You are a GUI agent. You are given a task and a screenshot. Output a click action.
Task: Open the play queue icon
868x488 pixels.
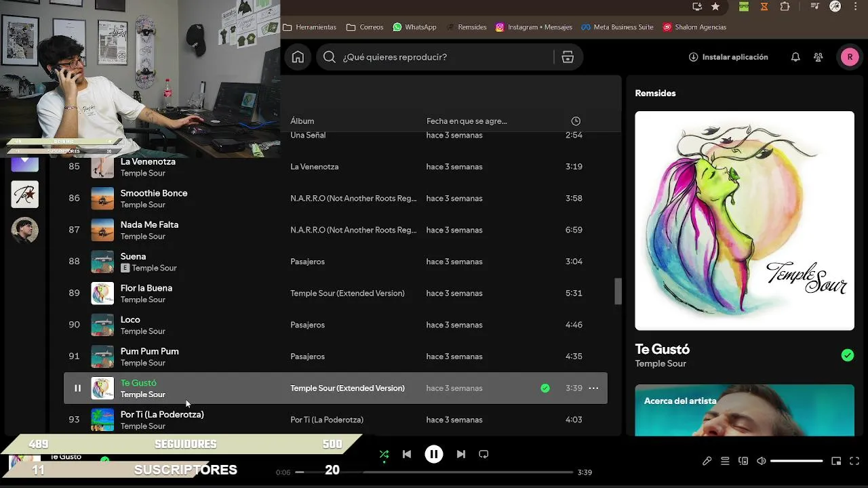tap(725, 461)
